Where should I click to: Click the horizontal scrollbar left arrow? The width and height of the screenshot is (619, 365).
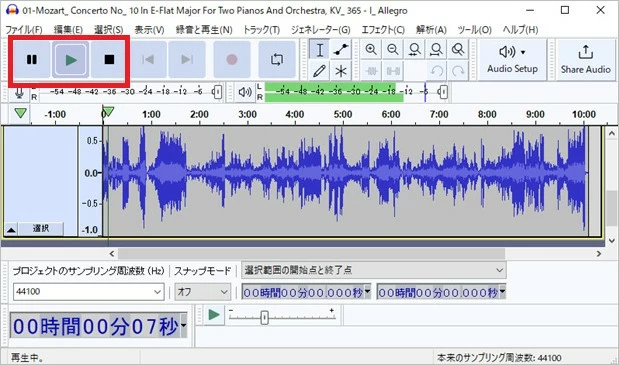click(112, 254)
